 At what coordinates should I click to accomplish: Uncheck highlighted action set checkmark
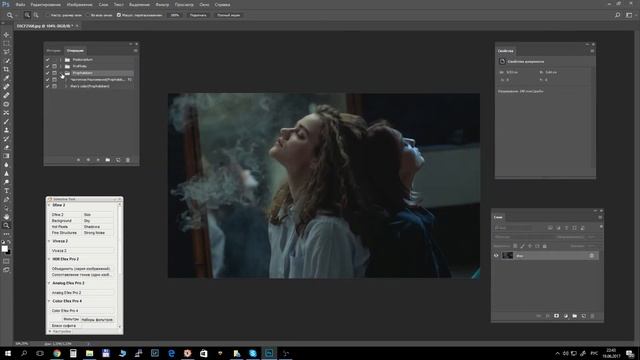click(48, 73)
